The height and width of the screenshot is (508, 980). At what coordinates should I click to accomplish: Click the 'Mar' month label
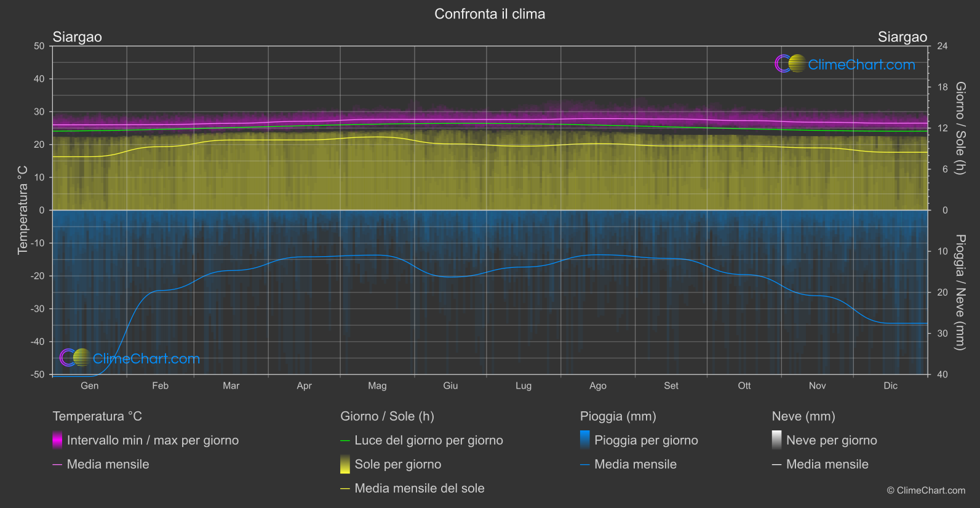point(231,385)
